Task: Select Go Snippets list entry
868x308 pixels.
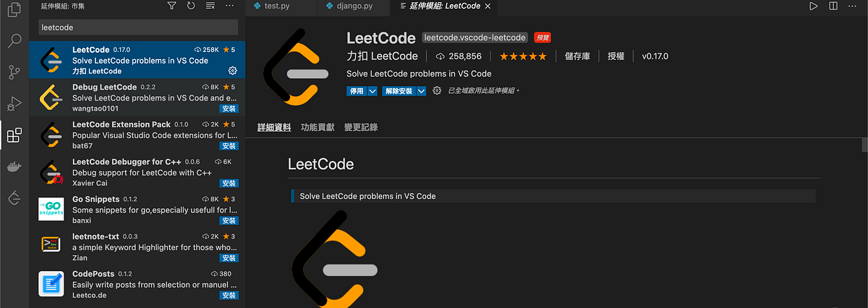Action: tap(137, 210)
